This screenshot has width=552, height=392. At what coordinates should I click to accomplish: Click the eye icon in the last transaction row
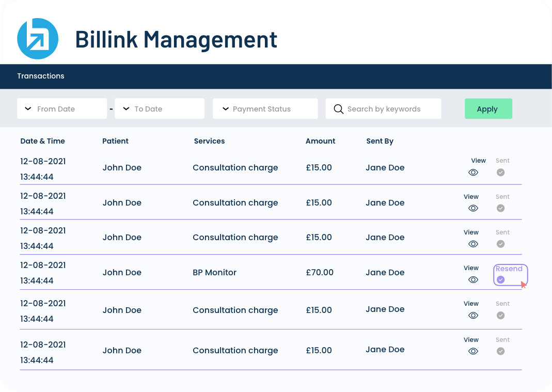[x=473, y=351]
